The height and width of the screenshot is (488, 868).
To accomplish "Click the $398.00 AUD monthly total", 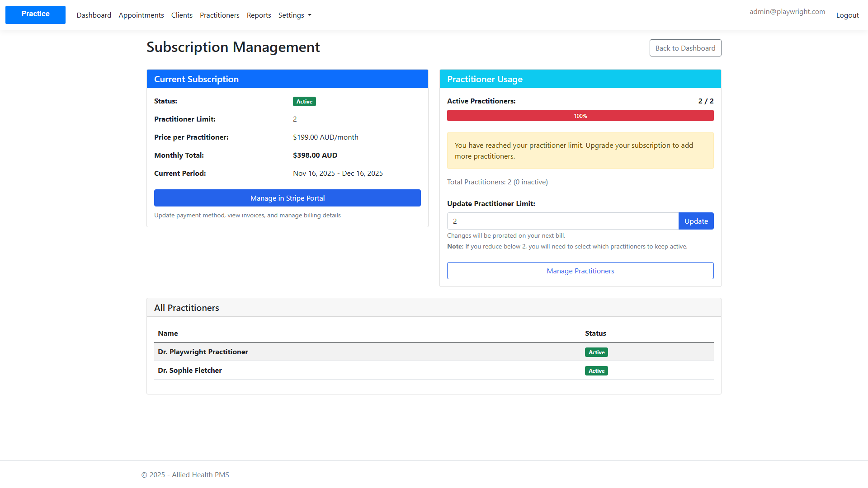I will (315, 155).
